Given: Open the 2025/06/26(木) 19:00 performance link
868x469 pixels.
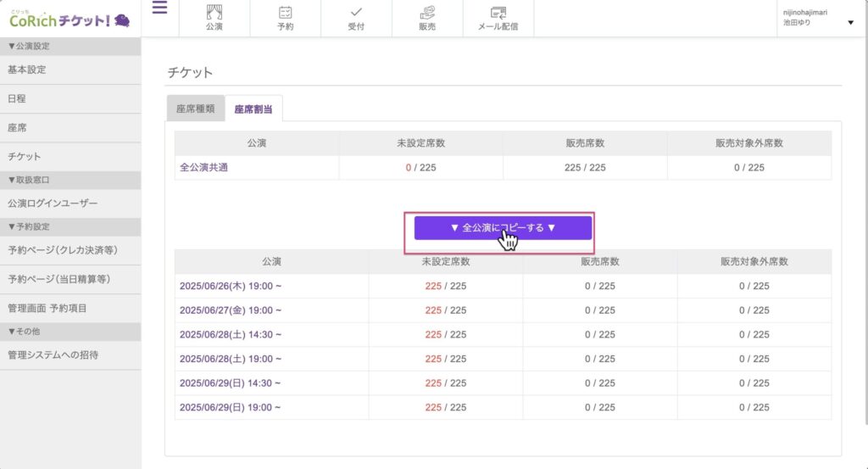Looking at the screenshot, I should tap(230, 287).
